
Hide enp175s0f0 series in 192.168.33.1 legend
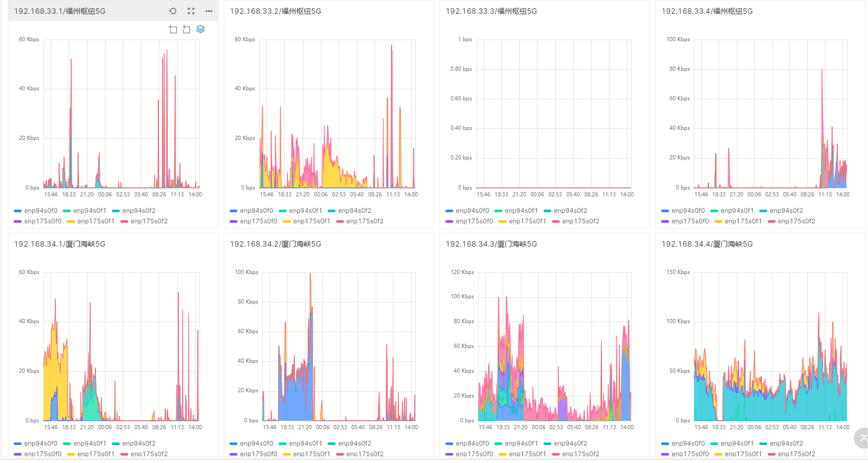point(37,221)
